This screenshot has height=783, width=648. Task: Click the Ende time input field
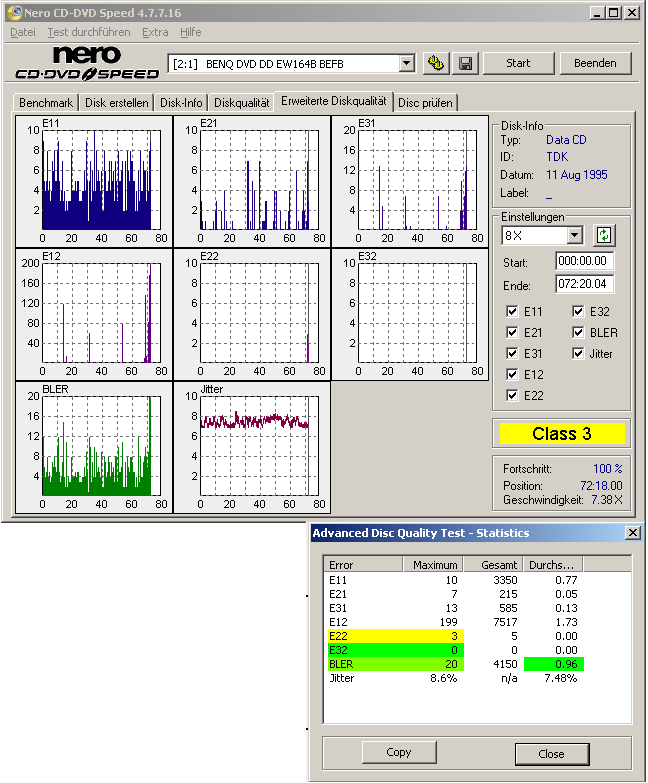[x=584, y=284]
